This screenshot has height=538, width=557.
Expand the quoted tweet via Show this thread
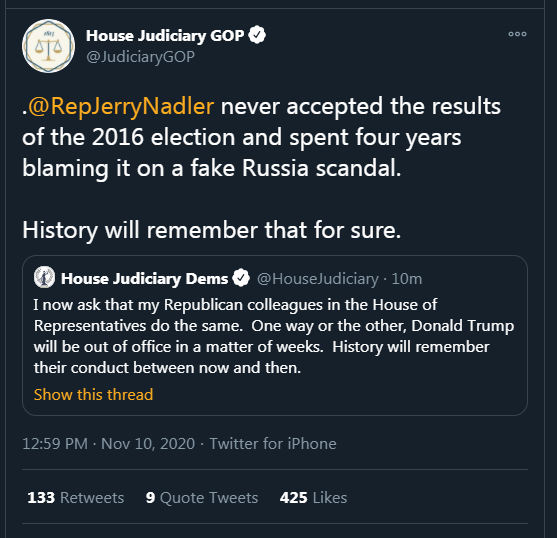(x=93, y=395)
